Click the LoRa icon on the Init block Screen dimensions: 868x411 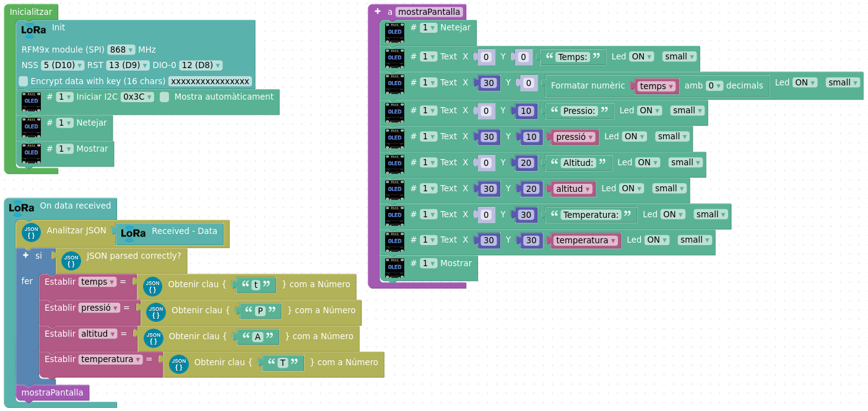click(33, 29)
